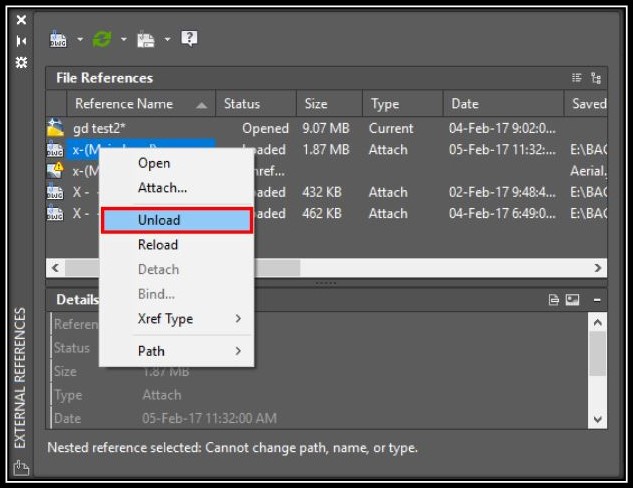Image resolution: width=633 pixels, height=488 pixels.
Task: Click the Change Path toolbar icon
Action: (146, 40)
